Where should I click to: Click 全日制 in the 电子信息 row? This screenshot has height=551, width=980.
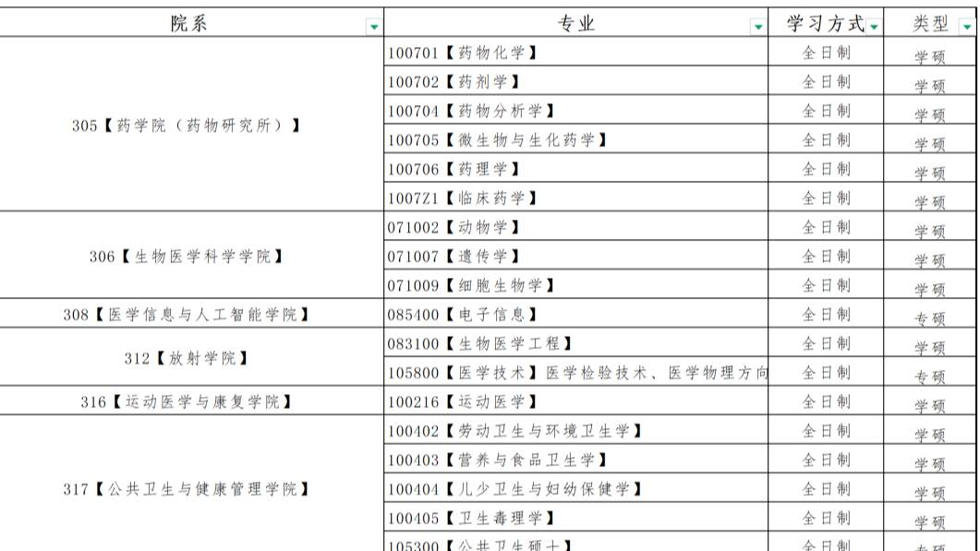pyautogui.click(x=826, y=314)
